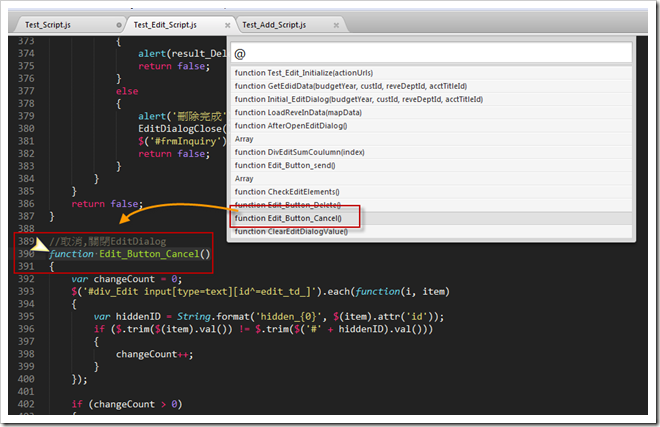Image resolution: width=660 pixels, height=427 pixels.
Task: Place cursor on 'var changeCount = 0;' line
Action: pos(126,279)
